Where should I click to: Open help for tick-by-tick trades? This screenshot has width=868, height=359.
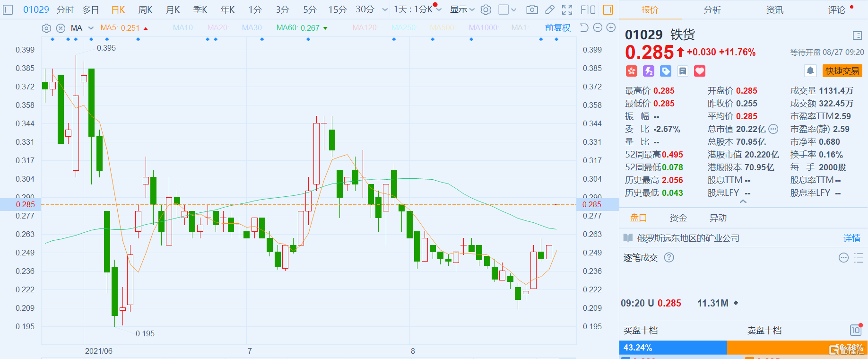click(669, 257)
